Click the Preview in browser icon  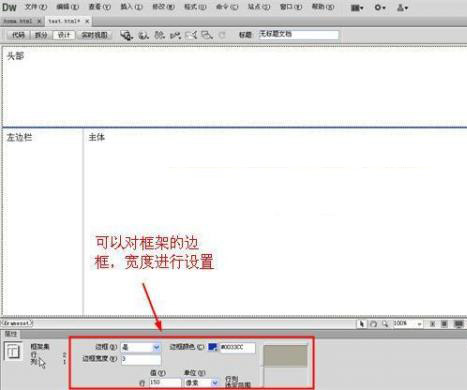143,35
